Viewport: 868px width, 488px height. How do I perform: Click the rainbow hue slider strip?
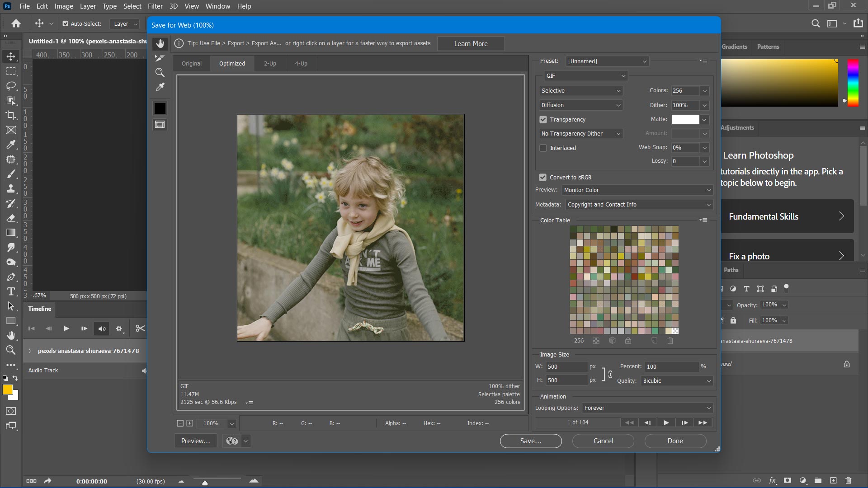(x=853, y=83)
